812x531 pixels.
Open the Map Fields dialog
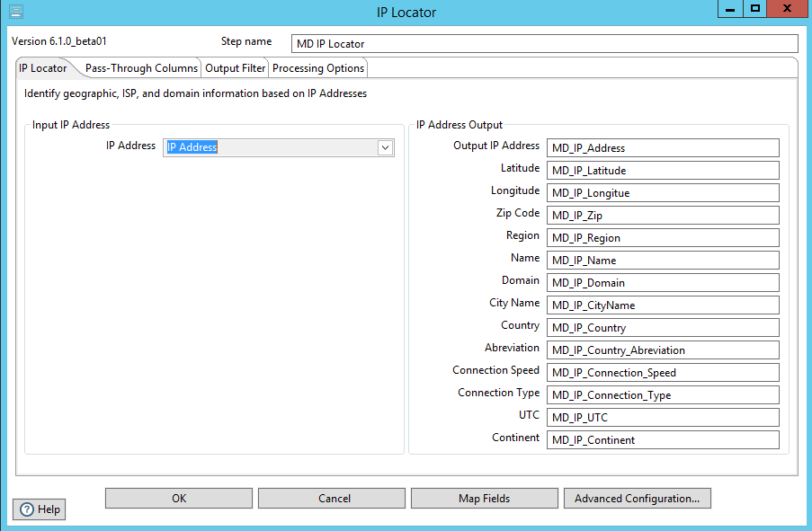click(x=484, y=498)
